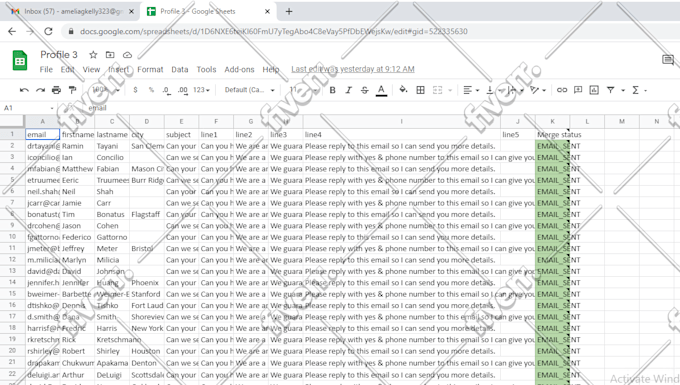The width and height of the screenshot is (680, 385).
Task: Open last edit history link
Action: coord(353,69)
